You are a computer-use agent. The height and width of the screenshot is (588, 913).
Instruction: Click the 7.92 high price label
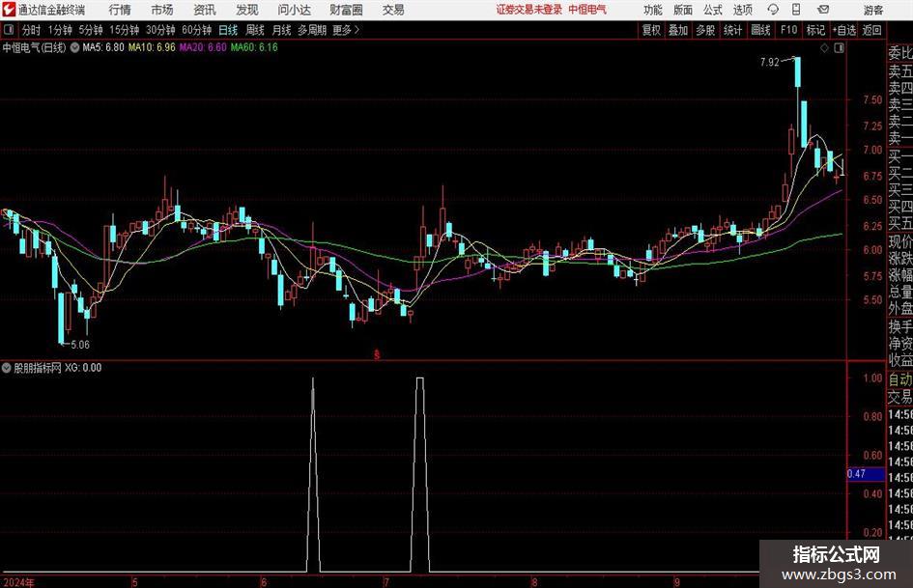coord(769,63)
